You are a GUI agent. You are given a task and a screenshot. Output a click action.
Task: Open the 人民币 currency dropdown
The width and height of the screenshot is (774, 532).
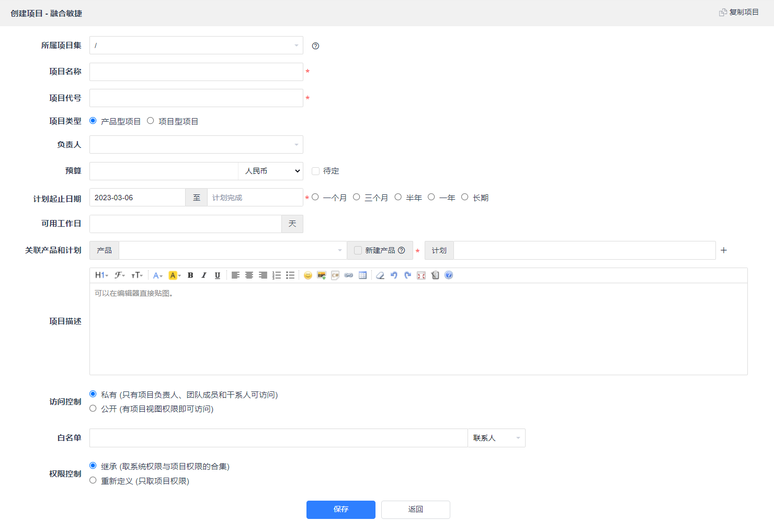pos(270,171)
